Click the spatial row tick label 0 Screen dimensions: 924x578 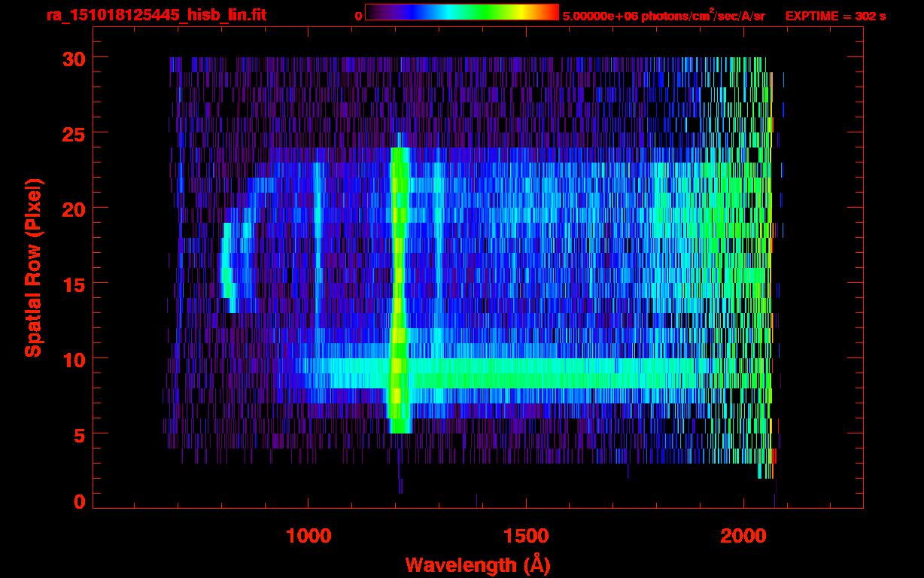click(78, 501)
